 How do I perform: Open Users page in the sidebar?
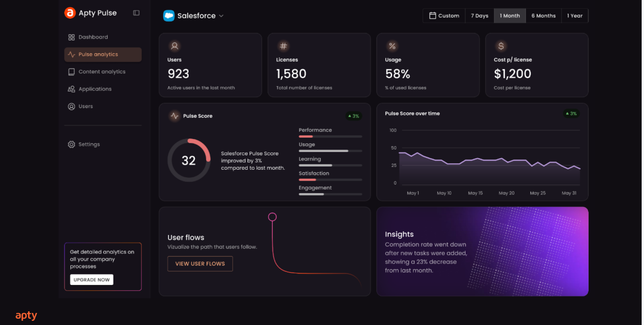103,106
